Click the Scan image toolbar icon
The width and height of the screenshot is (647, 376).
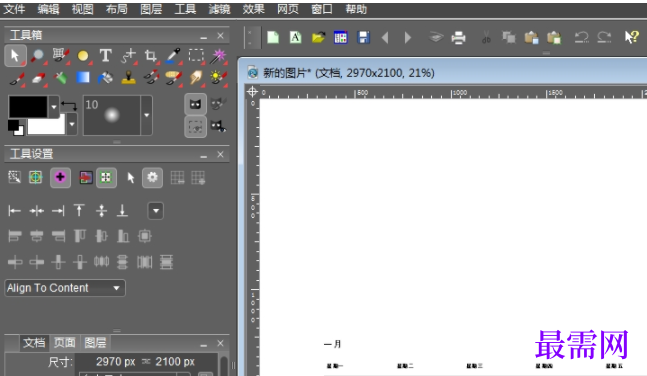coord(436,38)
